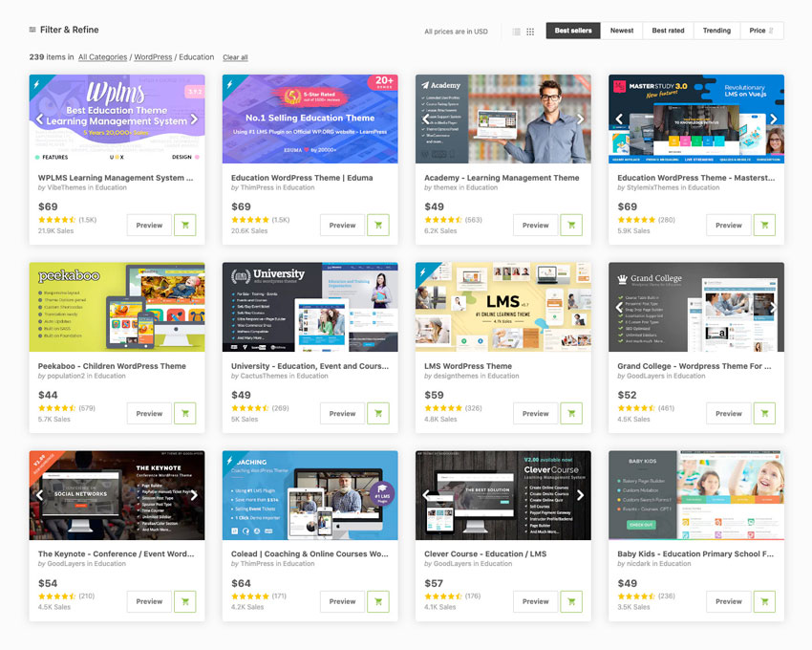Show next image on WPLMS thumbnail
812x650 pixels.
click(x=194, y=119)
